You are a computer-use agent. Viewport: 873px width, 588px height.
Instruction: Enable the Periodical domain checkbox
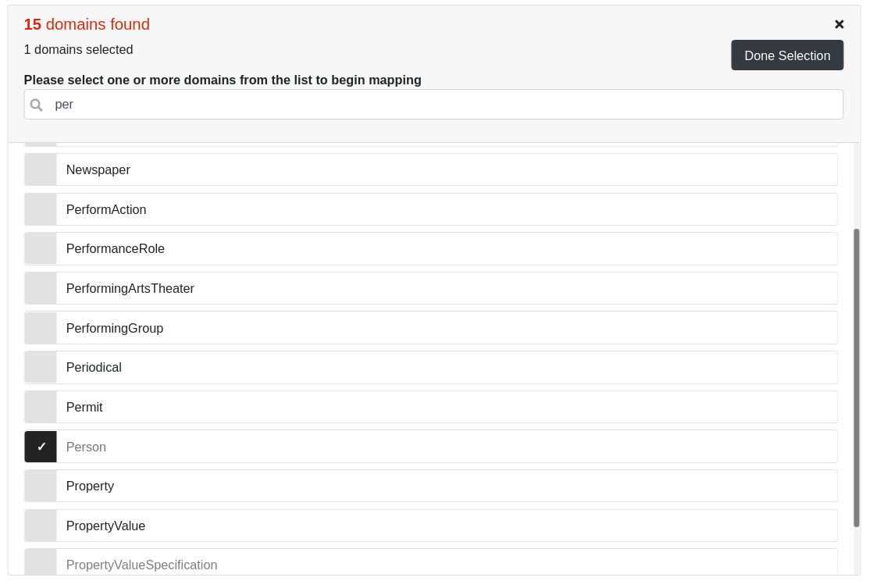(40, 367)
